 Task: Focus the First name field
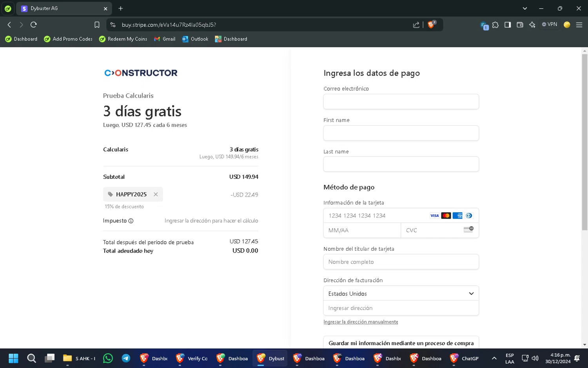(x=401, y=133)
